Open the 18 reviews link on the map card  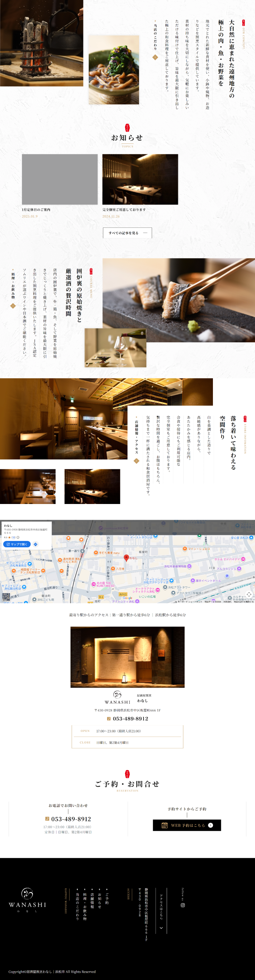click(13, 537)
